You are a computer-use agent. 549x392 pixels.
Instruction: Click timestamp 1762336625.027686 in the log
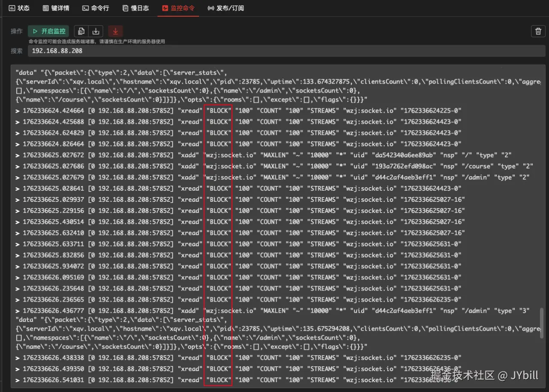(54, 166)
